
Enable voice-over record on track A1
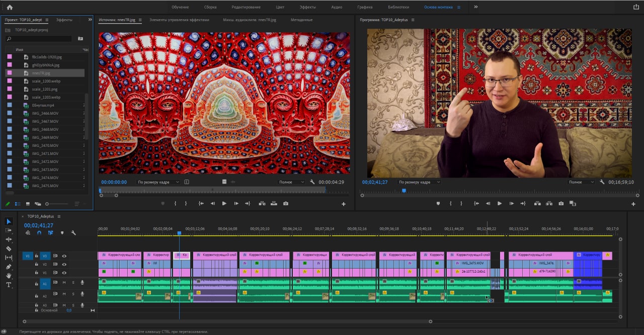(82, 283)
